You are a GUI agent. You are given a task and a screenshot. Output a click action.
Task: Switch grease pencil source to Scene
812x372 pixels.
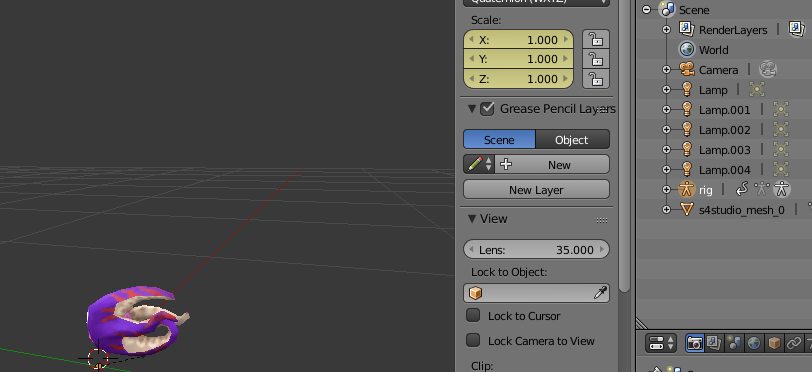[499, 139]
